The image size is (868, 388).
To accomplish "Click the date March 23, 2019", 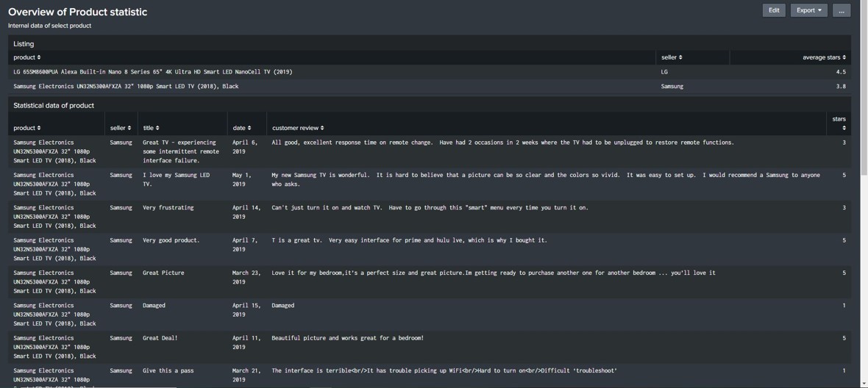I will click(x=246, y=277).
